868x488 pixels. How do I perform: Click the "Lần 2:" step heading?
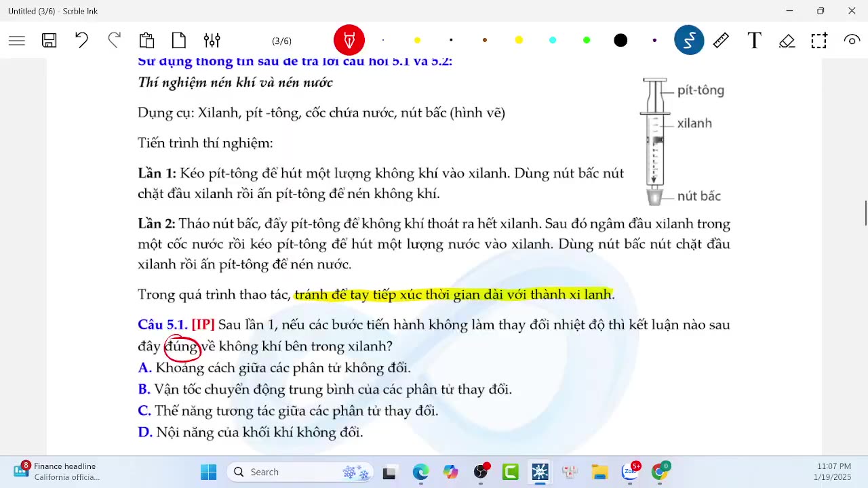pos(157,224)
